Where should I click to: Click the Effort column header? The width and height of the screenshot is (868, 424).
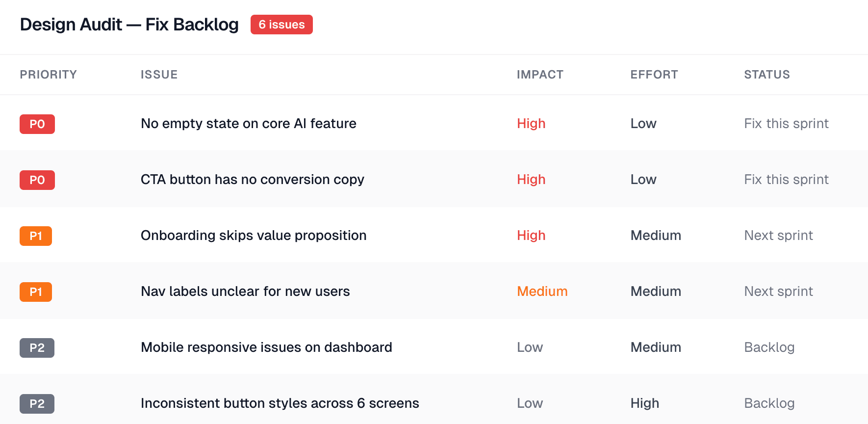[x=654, y=75]
